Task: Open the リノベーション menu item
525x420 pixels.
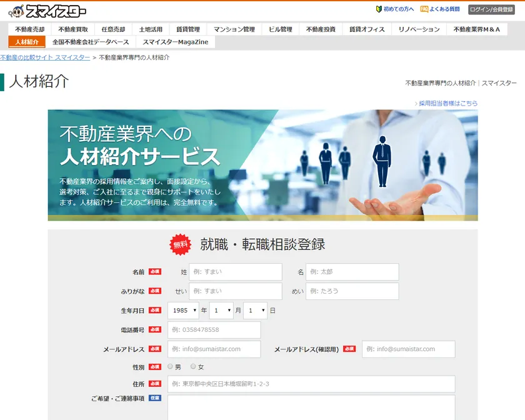Action: click(419, 29)
